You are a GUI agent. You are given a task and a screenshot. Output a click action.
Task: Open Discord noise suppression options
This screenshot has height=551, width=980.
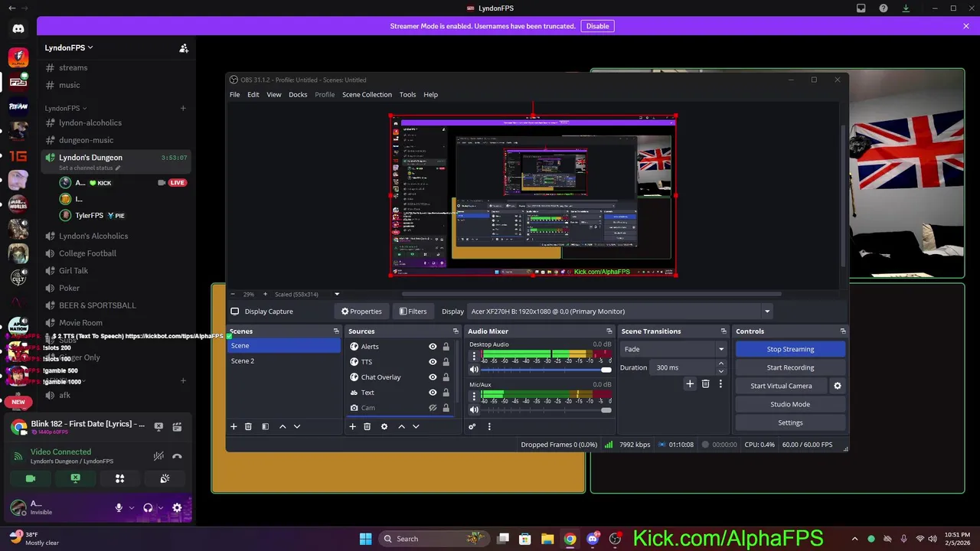point(158,456)
